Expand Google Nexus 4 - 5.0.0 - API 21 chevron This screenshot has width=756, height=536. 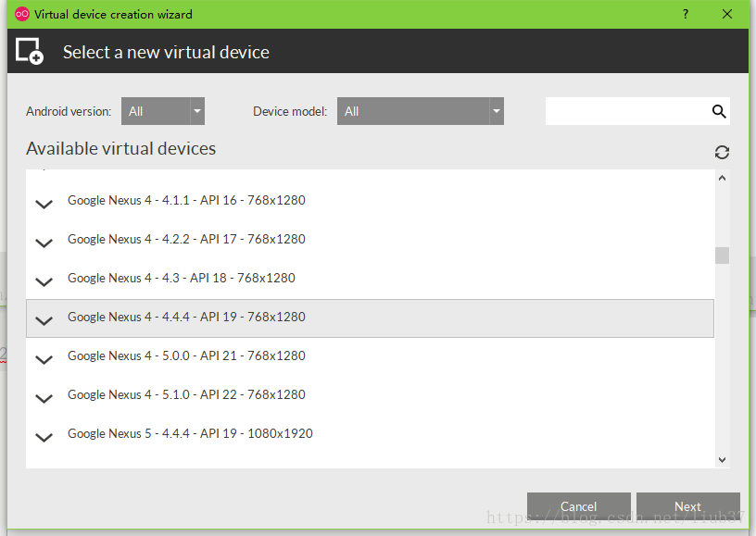click(x=44, y=360)
